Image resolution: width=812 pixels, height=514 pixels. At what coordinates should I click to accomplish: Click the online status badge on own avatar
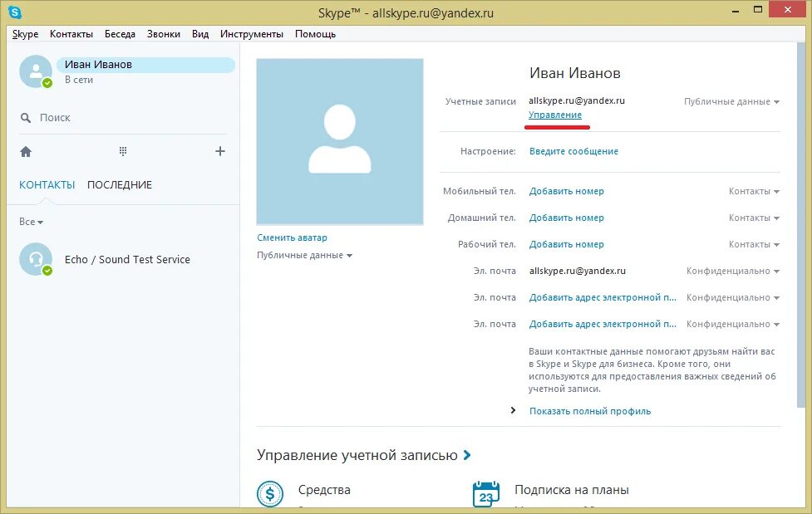pyautogui.click(x=47, y=83)
